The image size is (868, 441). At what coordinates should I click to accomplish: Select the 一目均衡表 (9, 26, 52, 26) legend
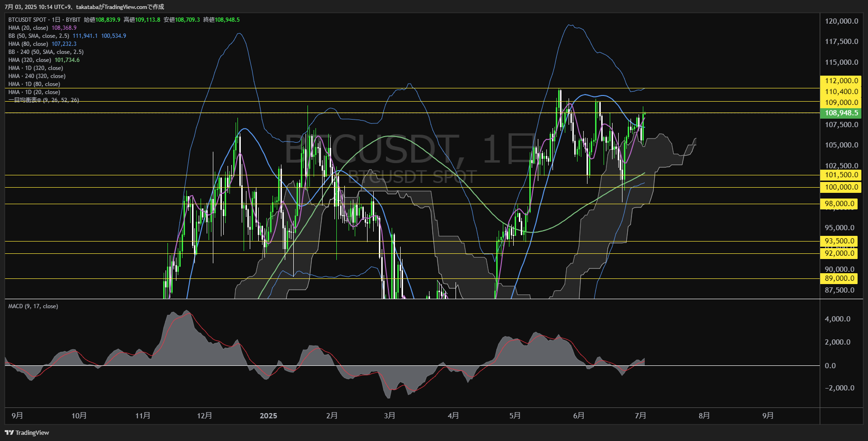pos(44,100)
